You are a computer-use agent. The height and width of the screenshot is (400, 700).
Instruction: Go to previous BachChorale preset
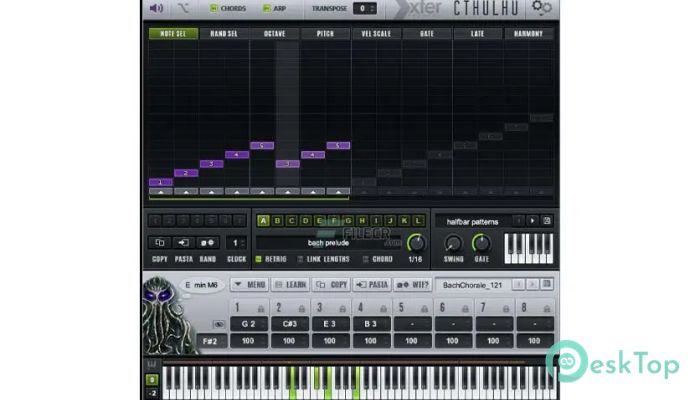[518, 284]
